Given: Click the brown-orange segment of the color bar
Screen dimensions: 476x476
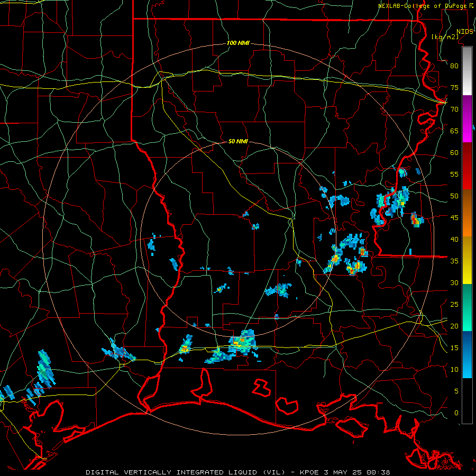Looking at the screenshot, I should coord(467,213).
